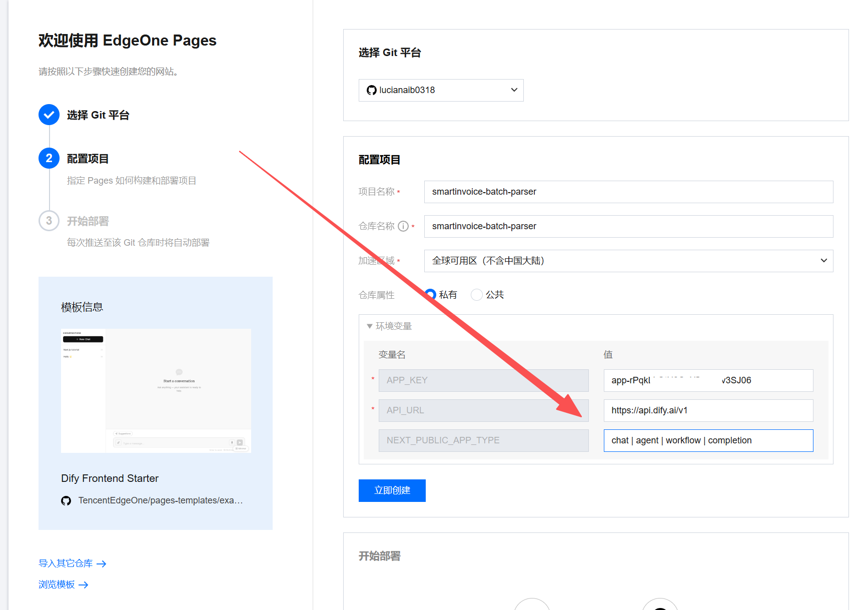This screenshot has width=868, height=610.
Task: Click the NEXT_PUBLIC_APP_TYPE value input field
Action: tap(708, 440)
